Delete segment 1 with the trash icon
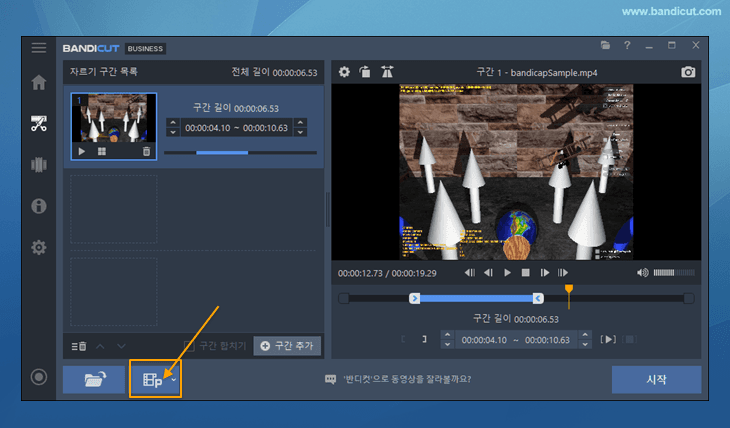The width and height of the screenshot is (730, 428). (x=146, y=151)
